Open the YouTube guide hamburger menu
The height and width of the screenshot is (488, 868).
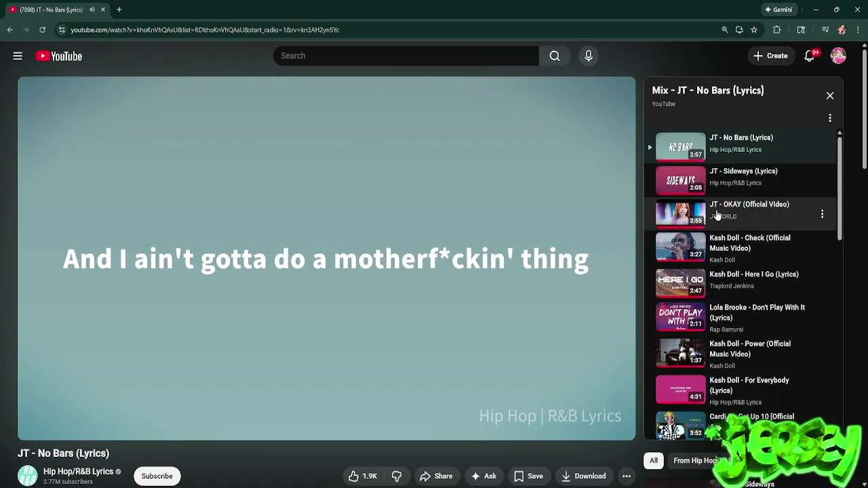pyautogui.click(x=18, y=56)
